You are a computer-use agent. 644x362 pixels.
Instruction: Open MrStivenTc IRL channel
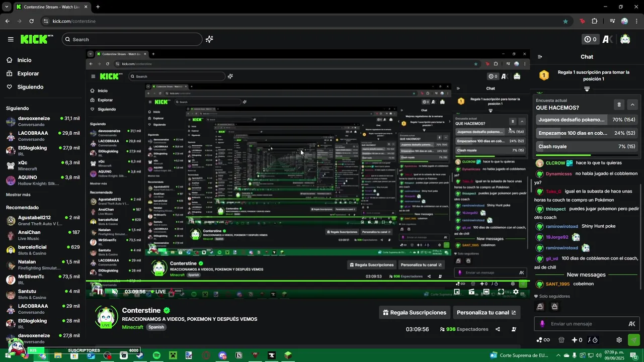[43, 279]
